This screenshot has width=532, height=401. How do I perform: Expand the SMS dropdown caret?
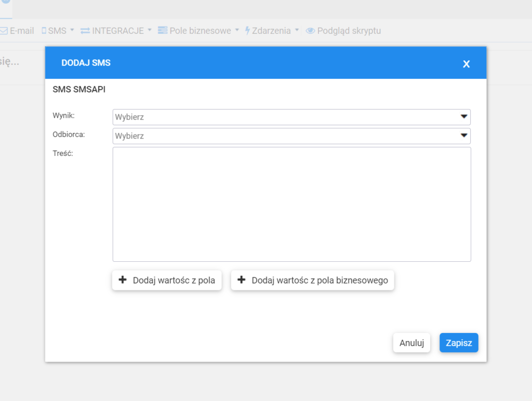coord(71,30)
